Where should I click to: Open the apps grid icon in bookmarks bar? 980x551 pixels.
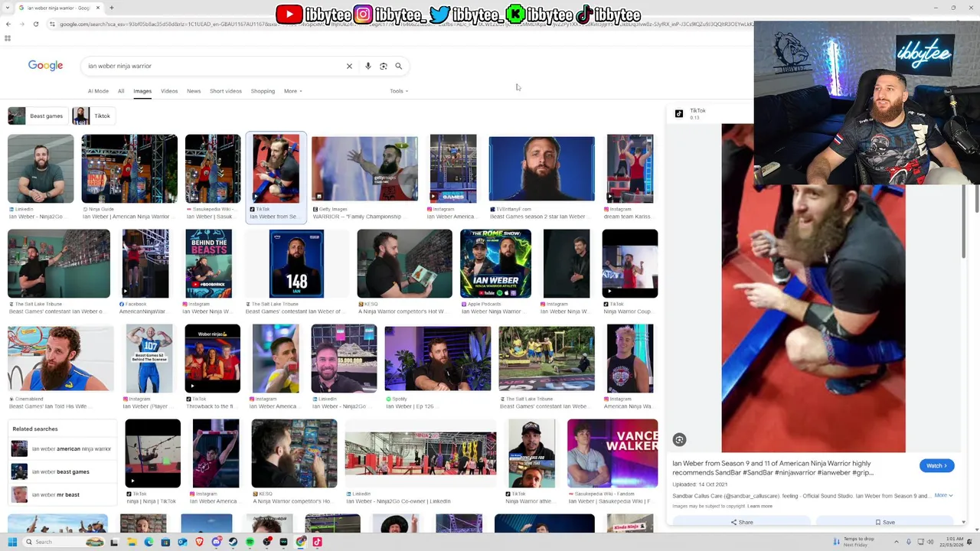(8, 37)
